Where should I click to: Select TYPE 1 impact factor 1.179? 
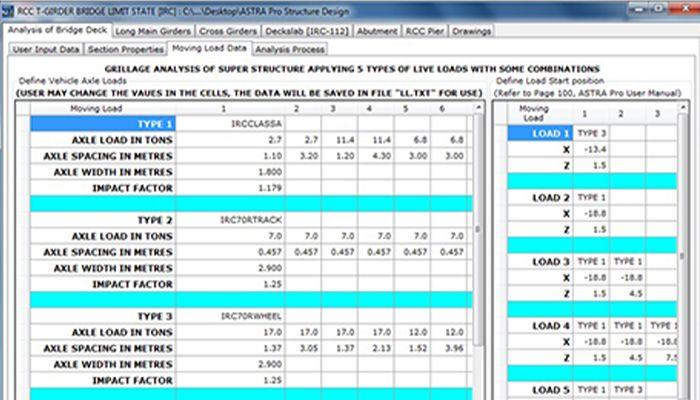pyautogui.click(x=231, y=188)
